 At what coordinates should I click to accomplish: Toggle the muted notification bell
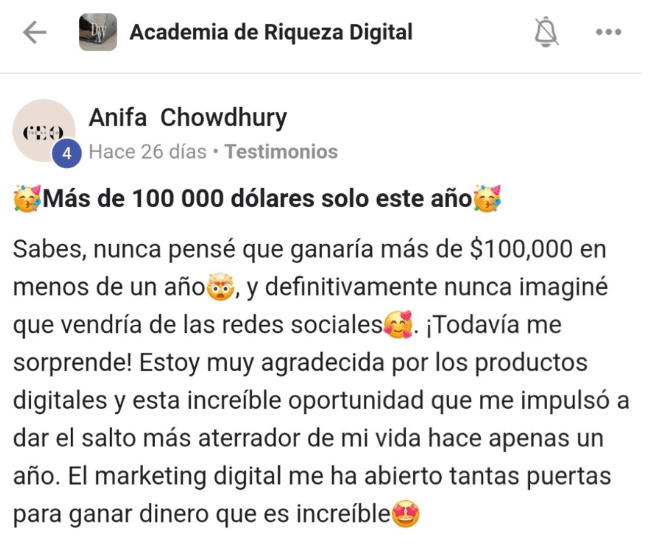pyautogui.click(x=546, y=32)
